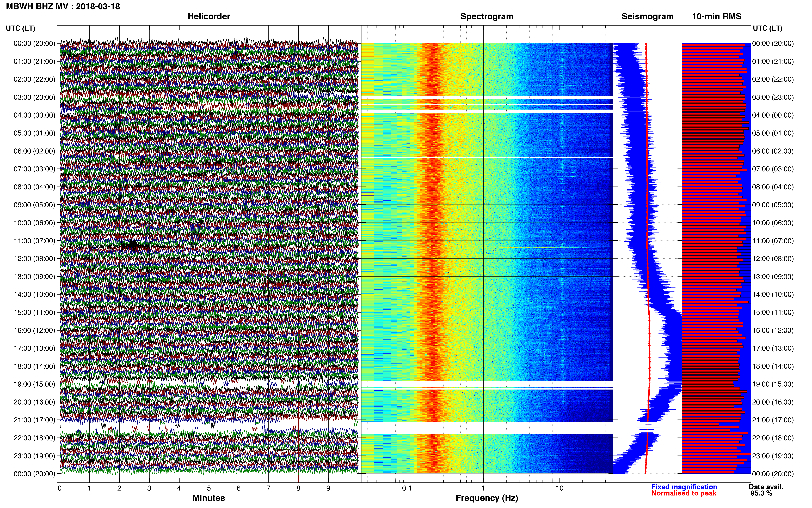The height and width of the screenshot is (508, 812).
Task: Click minute tick label '9' on helicorder axis
Action: pos(328,488)
